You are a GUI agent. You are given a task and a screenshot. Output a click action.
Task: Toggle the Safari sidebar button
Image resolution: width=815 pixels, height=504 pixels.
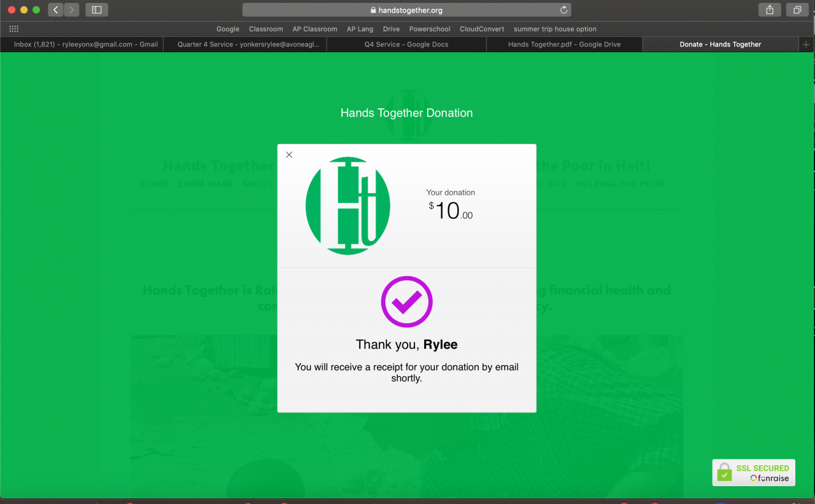97,10
